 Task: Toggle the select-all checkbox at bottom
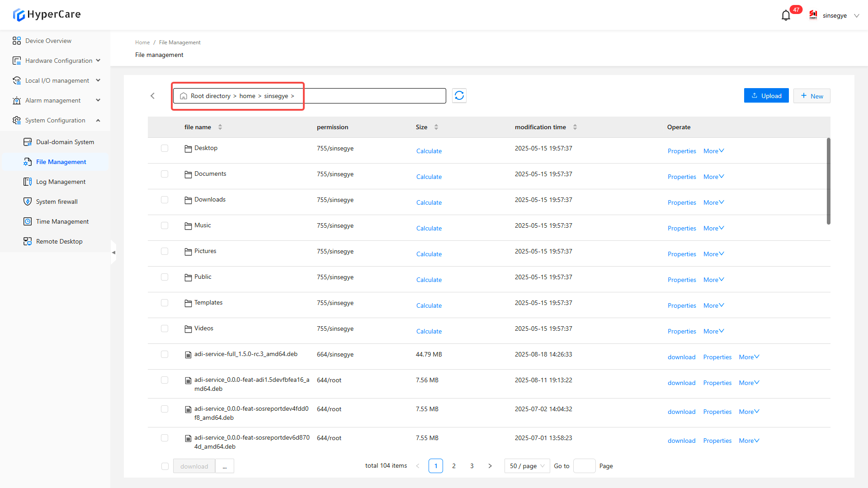(165, 466)
